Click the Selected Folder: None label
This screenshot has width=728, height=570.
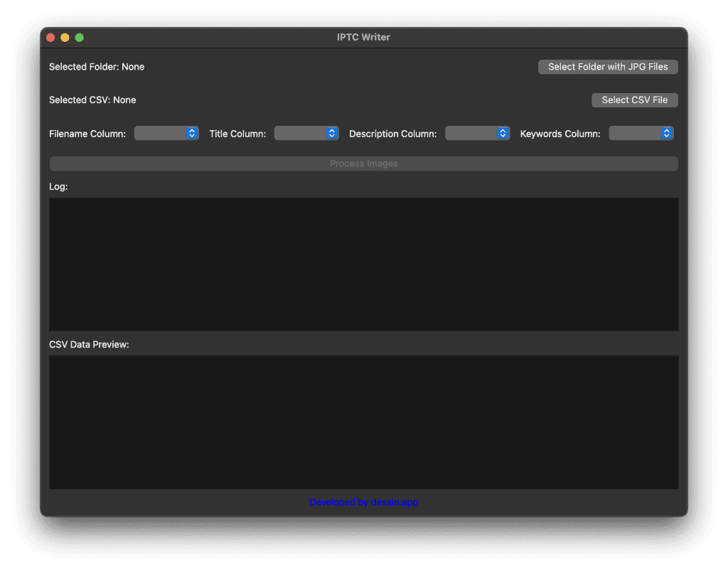tap(97, 67)
